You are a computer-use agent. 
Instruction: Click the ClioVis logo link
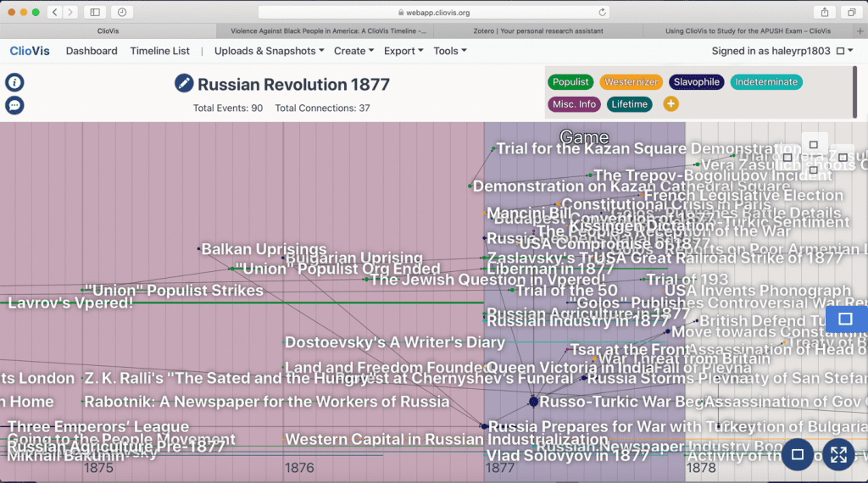[30, 51]
